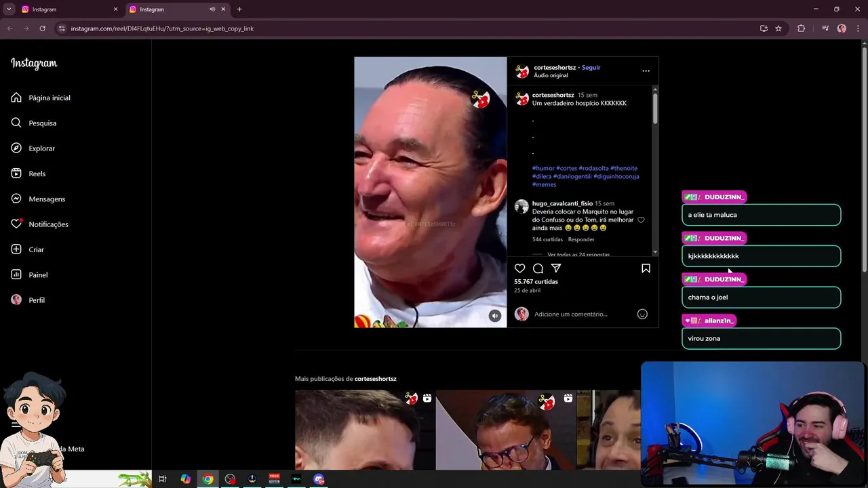This screenshot has height=488, width=868.
Task: Open Painel dashboard in the sidebar
Action: [x=30, y=274]
